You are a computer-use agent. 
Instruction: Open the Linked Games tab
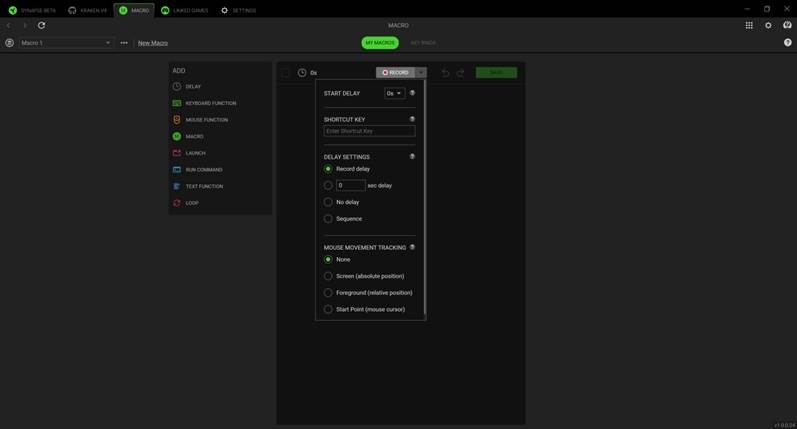[185, 10]
